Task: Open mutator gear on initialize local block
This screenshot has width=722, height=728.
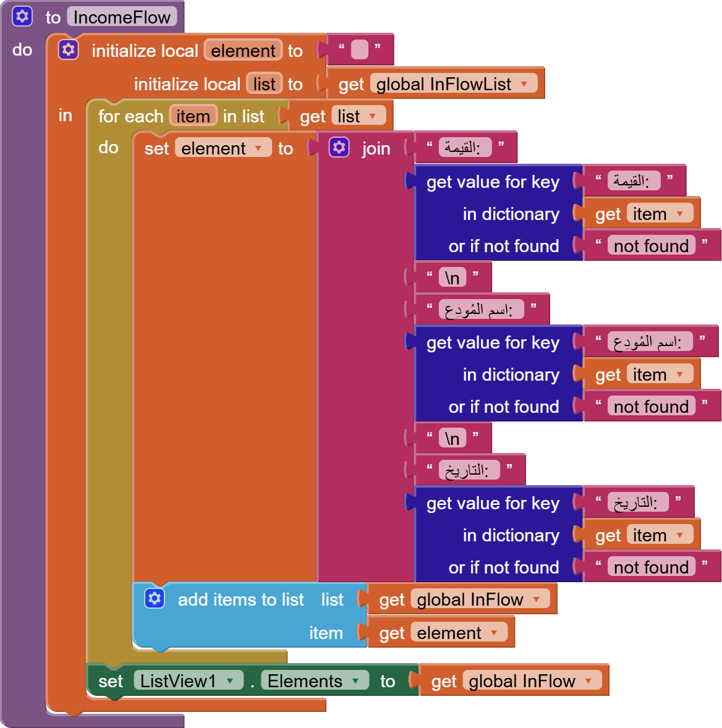Action: pyautogui.click(x=68, y=50)
